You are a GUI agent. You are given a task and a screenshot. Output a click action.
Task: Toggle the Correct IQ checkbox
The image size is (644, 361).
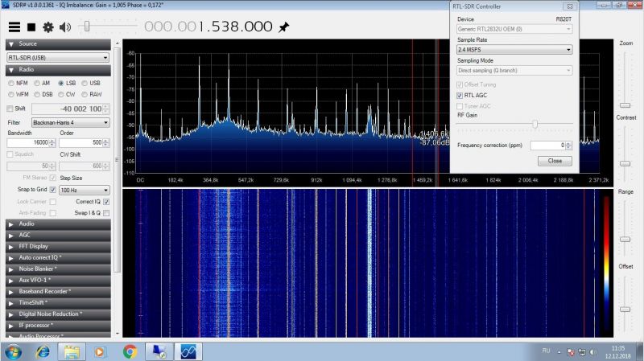tap(106, 202)
